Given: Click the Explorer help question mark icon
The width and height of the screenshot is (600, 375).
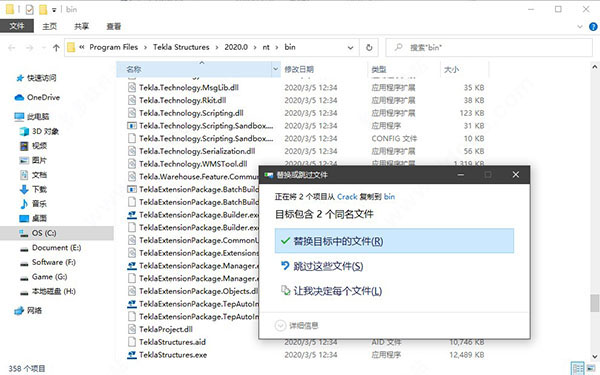Looking at the screenshot, I should [593, 26].
